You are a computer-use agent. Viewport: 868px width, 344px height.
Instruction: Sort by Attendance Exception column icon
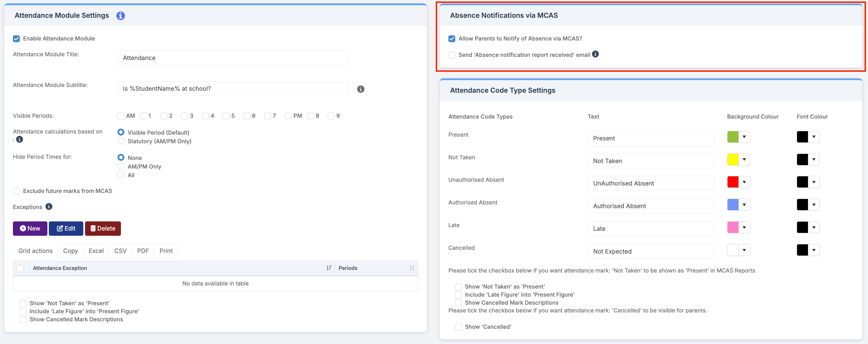(x=329, y=268)
